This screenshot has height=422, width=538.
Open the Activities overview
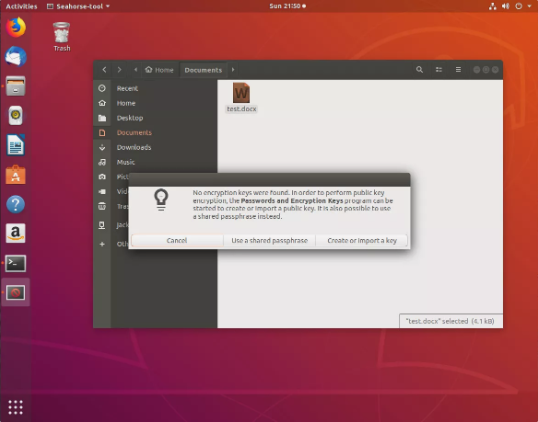point(21,6)
